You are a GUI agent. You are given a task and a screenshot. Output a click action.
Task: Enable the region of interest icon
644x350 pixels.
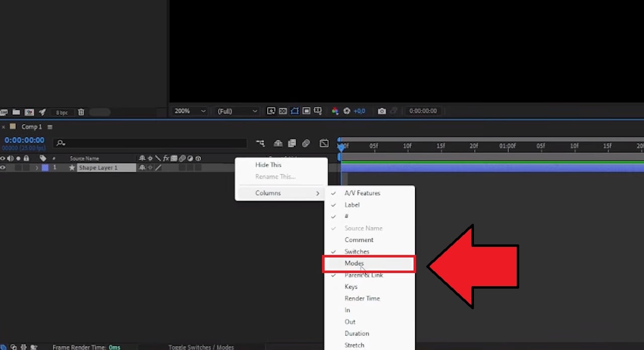(306, 111)
